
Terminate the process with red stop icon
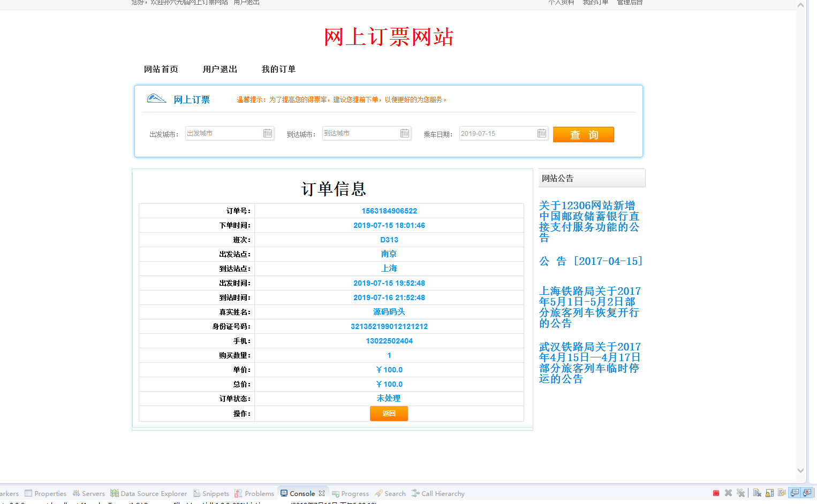pos(716,493)
